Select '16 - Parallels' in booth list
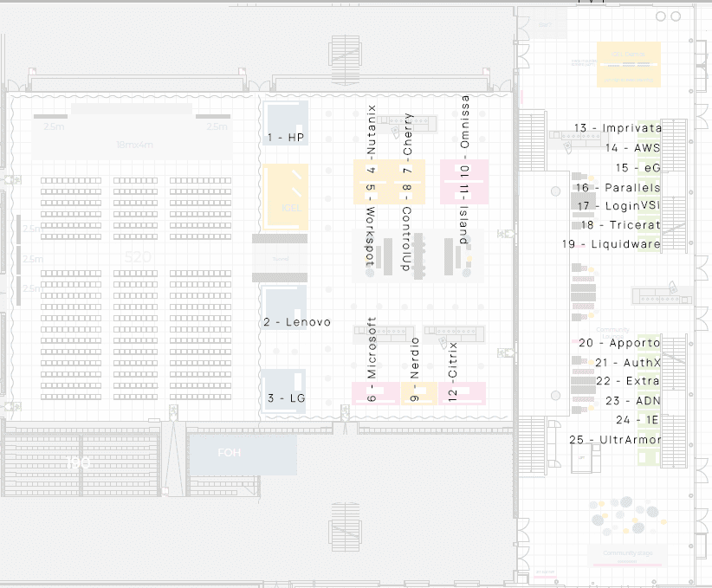Viewport: 712px width, 588px height. tap(618, 188)
